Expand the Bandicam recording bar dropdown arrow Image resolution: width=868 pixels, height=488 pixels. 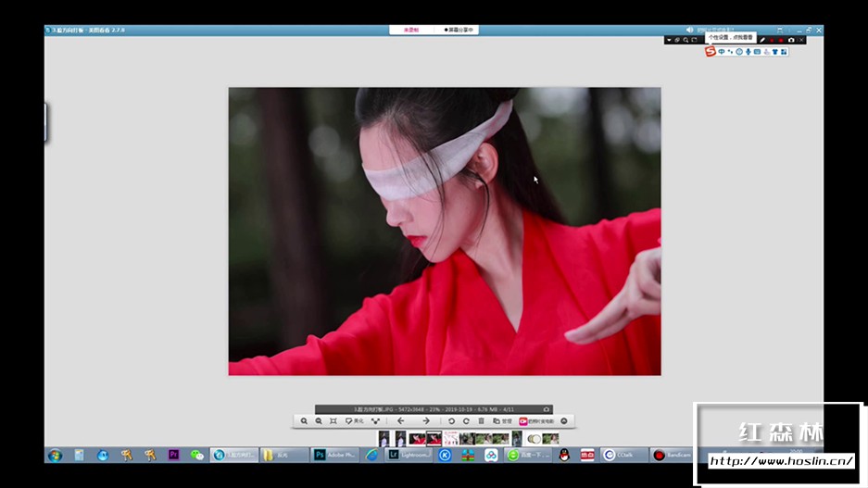pyautogui.click(x=669, y=40)
